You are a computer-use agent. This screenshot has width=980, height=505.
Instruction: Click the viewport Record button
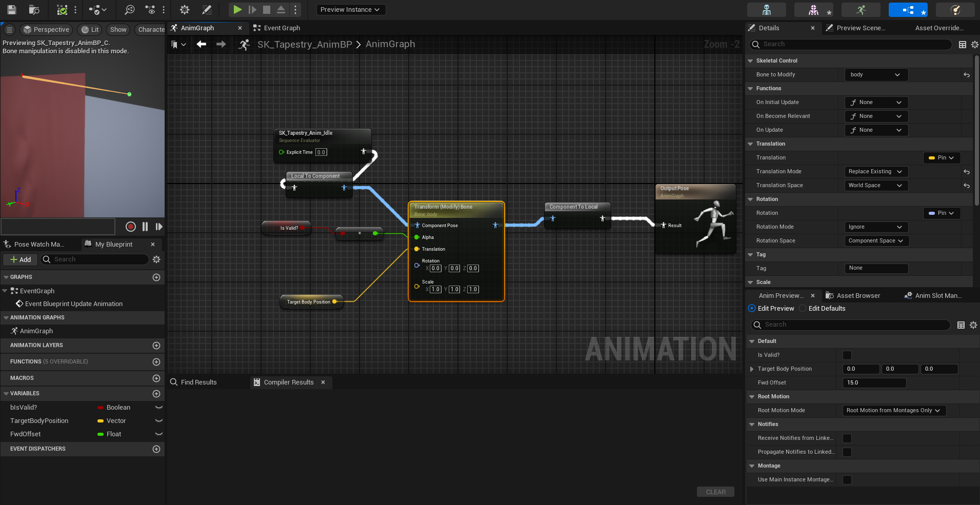pyautogui.click(x=131, y=227)
